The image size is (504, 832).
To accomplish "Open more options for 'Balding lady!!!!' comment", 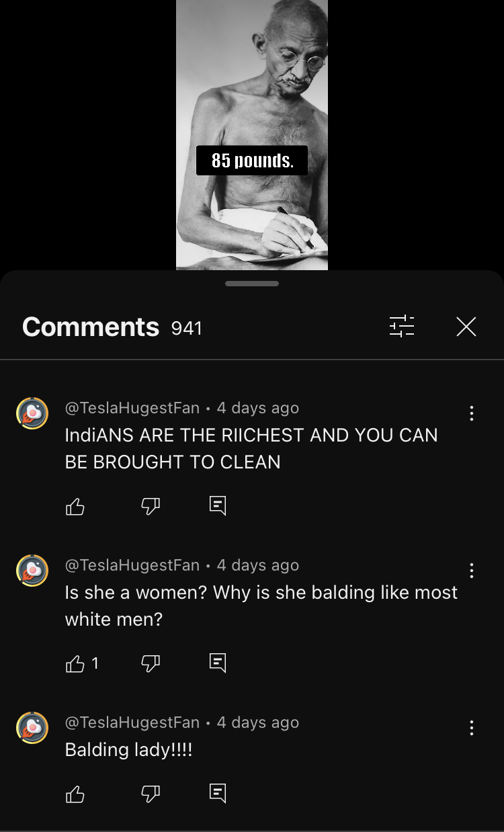I will tap(472, 728).
